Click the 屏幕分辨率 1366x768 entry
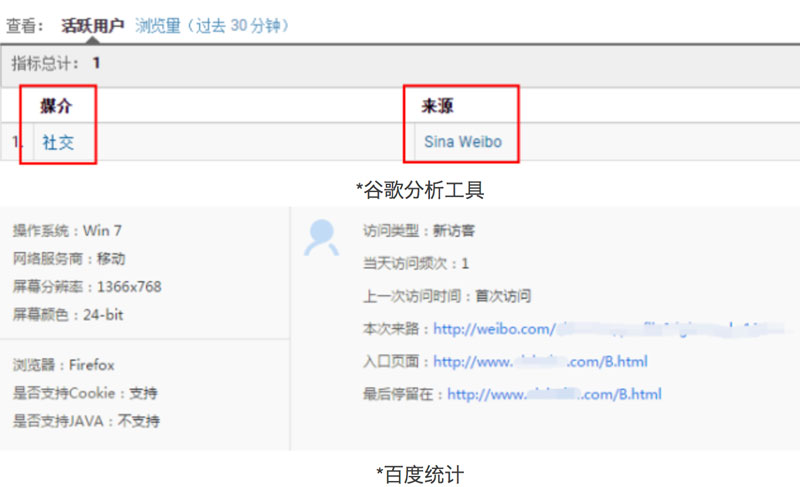Viewport: 800px width, 487px height. click(87, 286)
